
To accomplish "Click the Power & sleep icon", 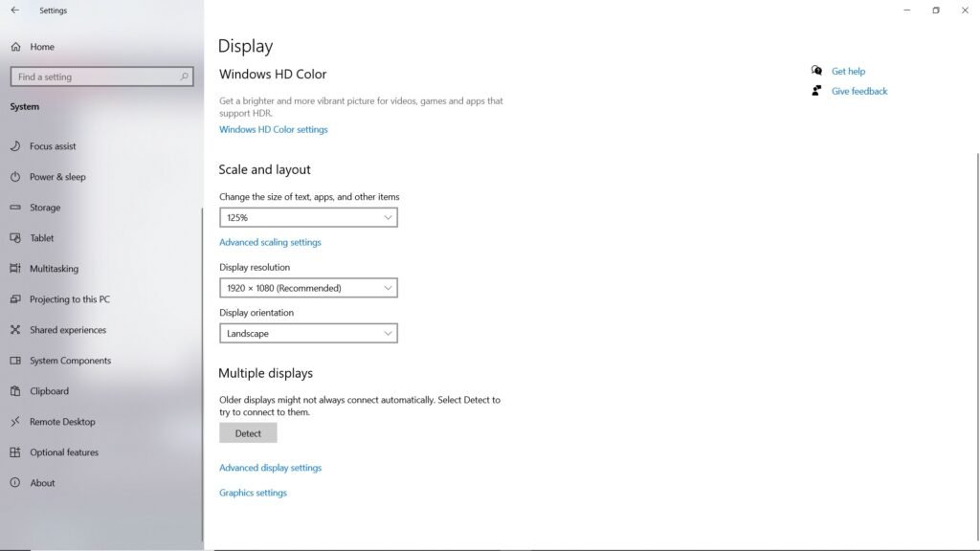I will [15, 177].
